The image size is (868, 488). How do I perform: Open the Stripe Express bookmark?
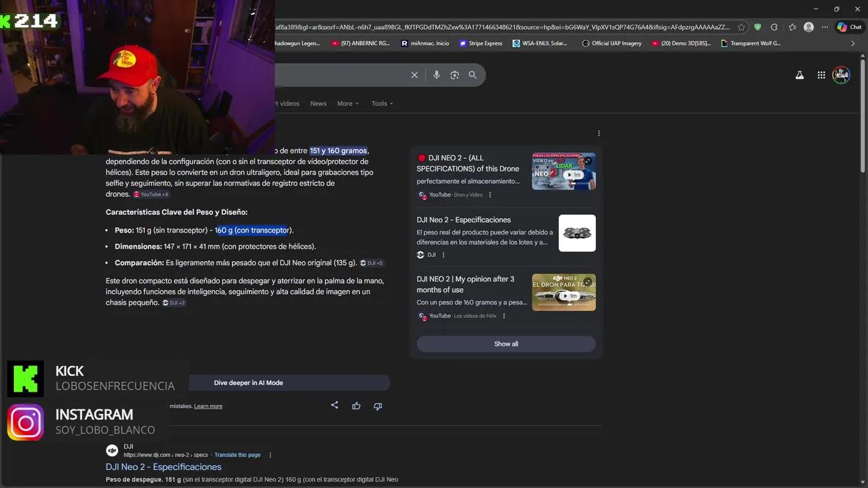[481, 43]
